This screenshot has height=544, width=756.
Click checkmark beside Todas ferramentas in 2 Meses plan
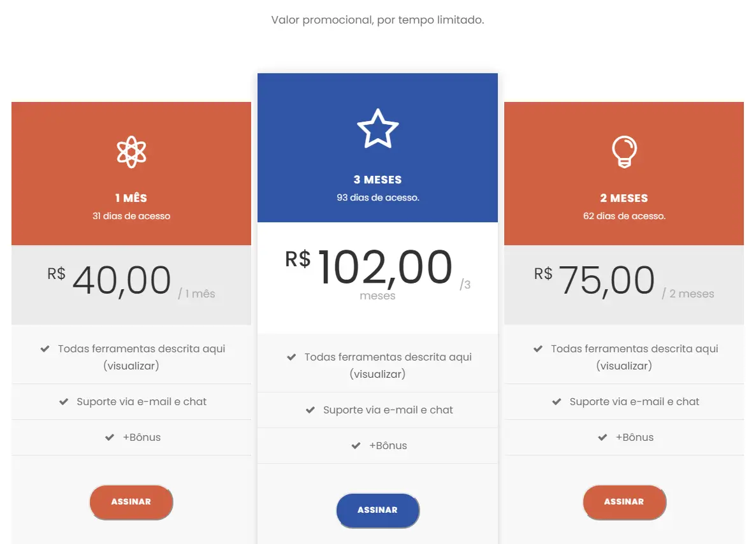click(x=538, y=348)
